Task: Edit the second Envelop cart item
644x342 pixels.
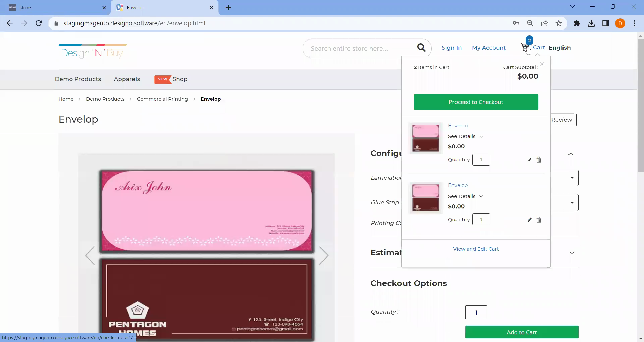Action: pyautogui.click(x=529, y=220)
